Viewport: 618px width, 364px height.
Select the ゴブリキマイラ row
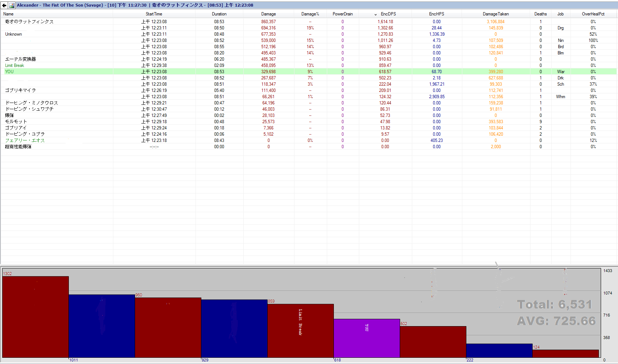(20, 90)
